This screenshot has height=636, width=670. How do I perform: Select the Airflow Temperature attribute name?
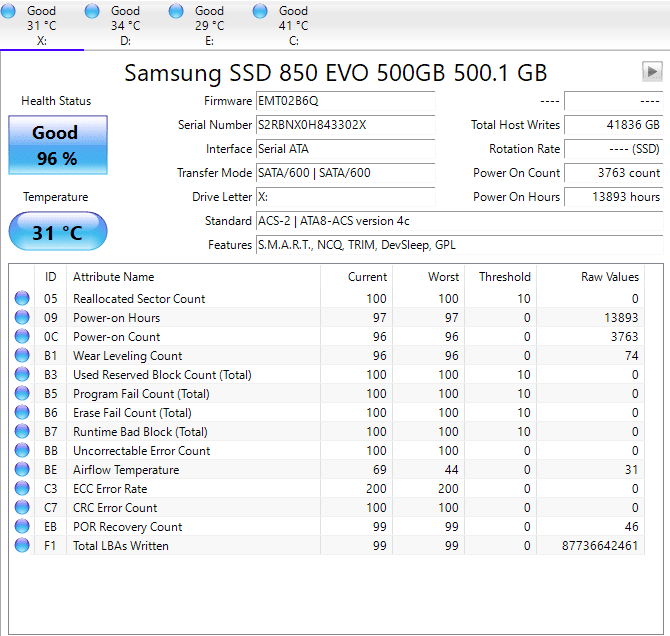pos(126,470)
